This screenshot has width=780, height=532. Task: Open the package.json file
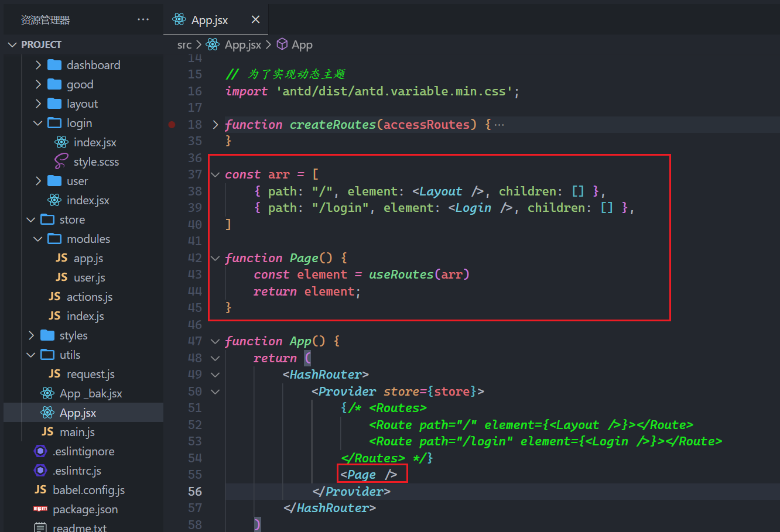(83, 509)
